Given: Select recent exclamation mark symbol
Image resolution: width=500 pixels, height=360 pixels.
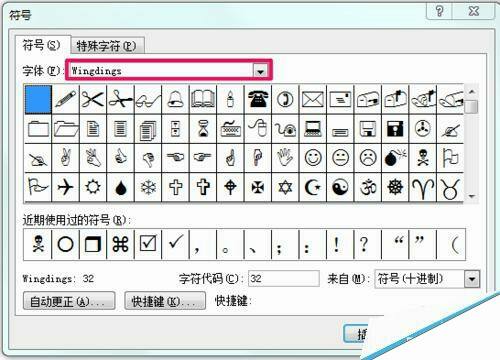Looking at the screenshot, I should pyautogui.click(x=340, y=244).
